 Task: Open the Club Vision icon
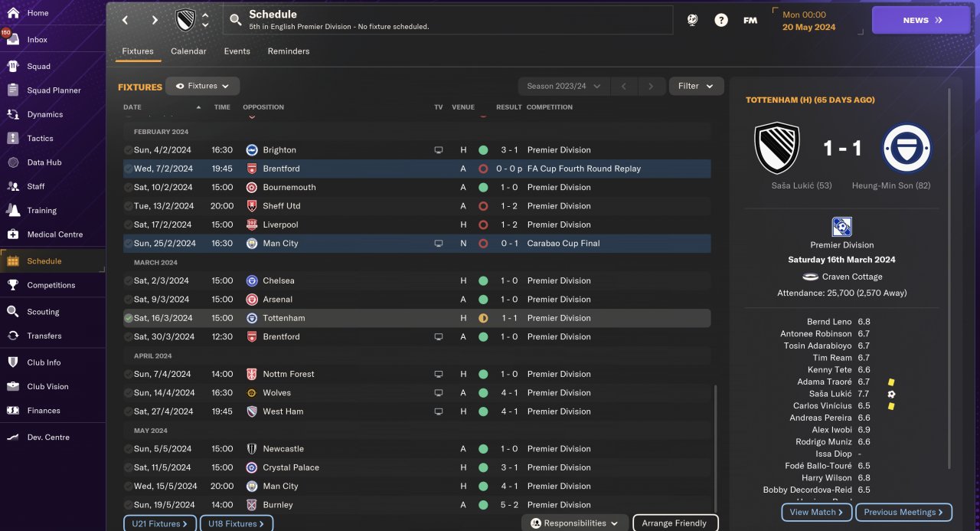point(13,387)
